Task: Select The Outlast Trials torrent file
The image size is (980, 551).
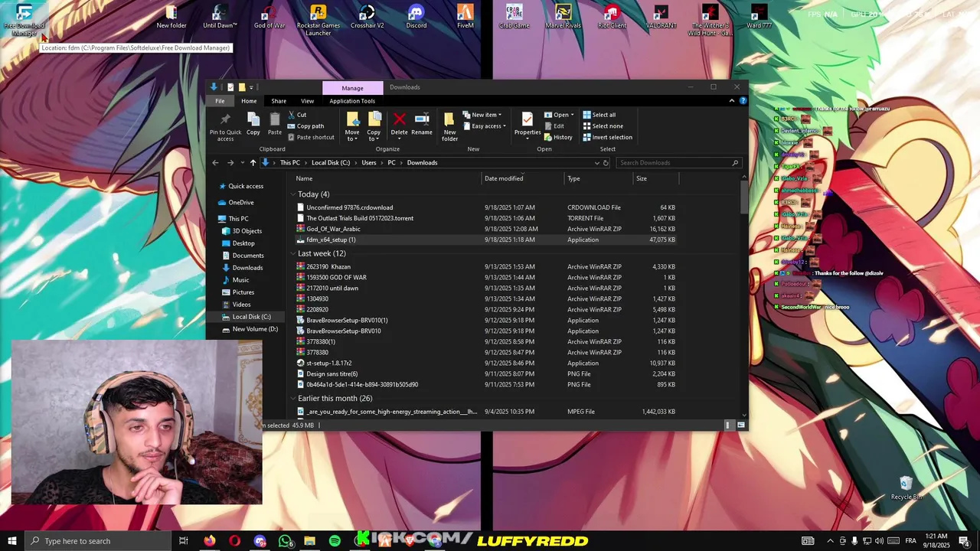Action: [x=360, y=218]
